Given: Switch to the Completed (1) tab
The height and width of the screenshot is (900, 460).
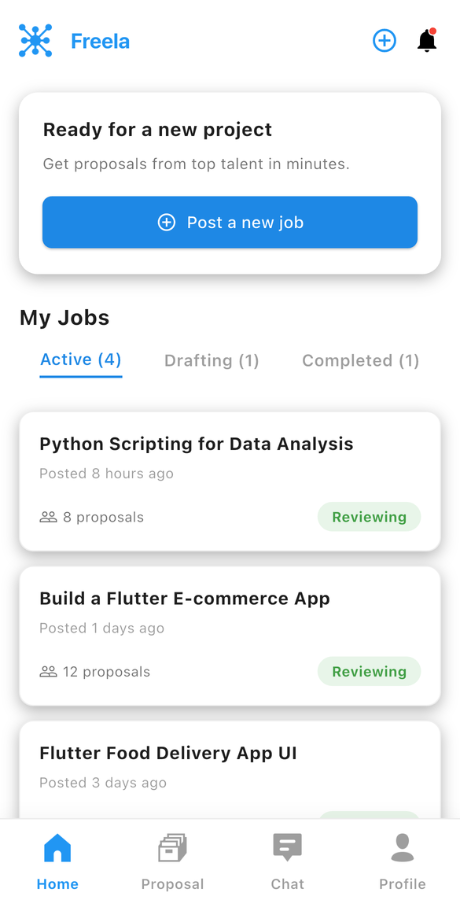Looking at the screenshot, I should (361, 360).
